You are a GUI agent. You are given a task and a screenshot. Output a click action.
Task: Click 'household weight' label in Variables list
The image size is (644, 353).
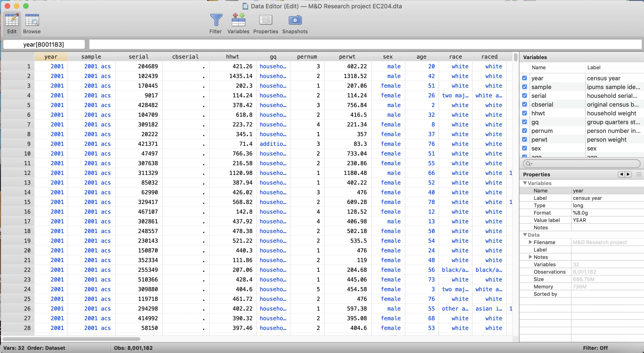pos(611,113)
